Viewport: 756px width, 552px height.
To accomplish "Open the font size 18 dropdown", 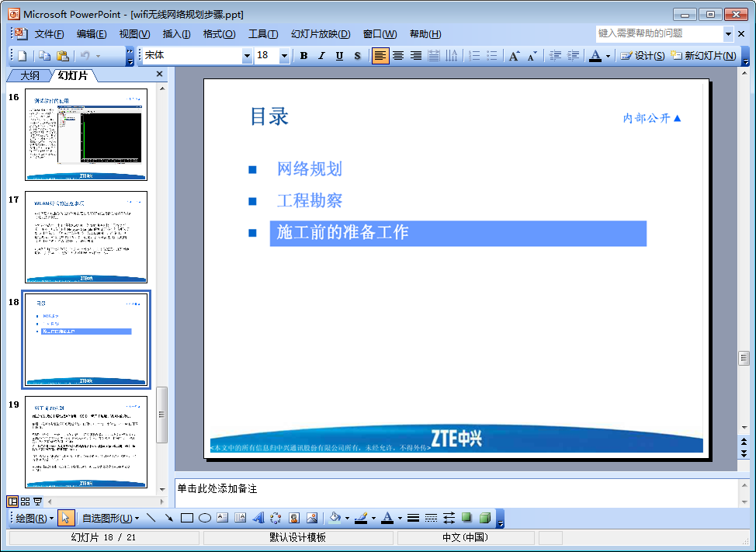I will (x=284, y=56).
